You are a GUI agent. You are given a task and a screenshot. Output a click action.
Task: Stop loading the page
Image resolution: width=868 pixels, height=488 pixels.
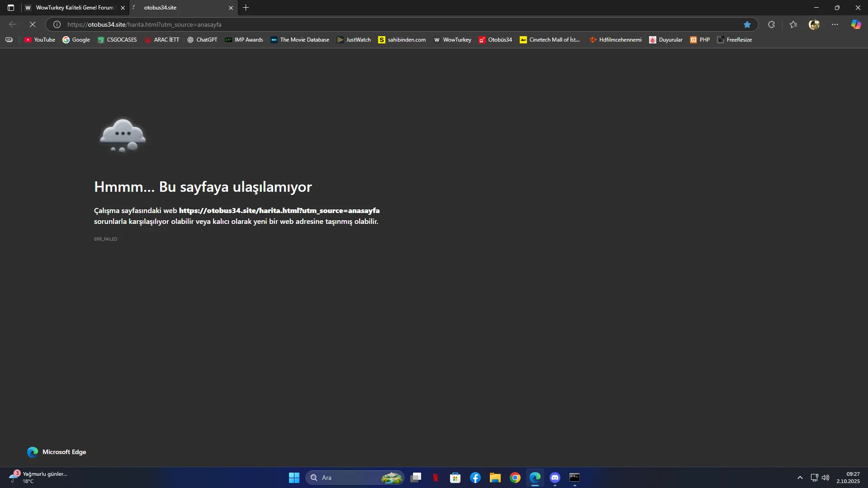33,24
